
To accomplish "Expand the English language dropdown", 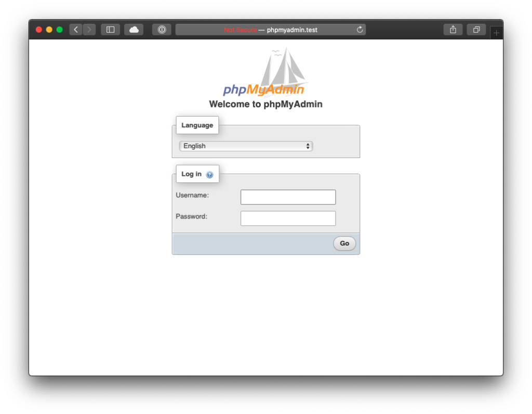I will click(246, 146).
